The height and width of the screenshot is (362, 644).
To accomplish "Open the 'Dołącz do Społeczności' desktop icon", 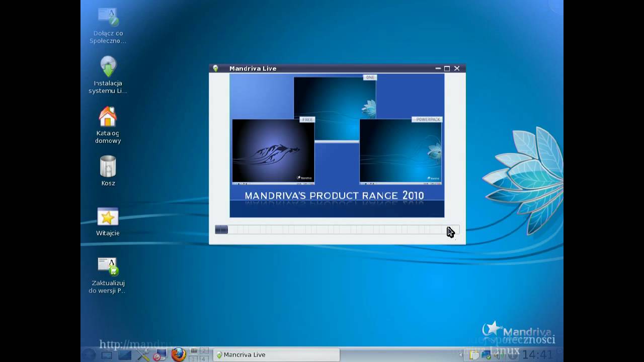I will 108,26.
